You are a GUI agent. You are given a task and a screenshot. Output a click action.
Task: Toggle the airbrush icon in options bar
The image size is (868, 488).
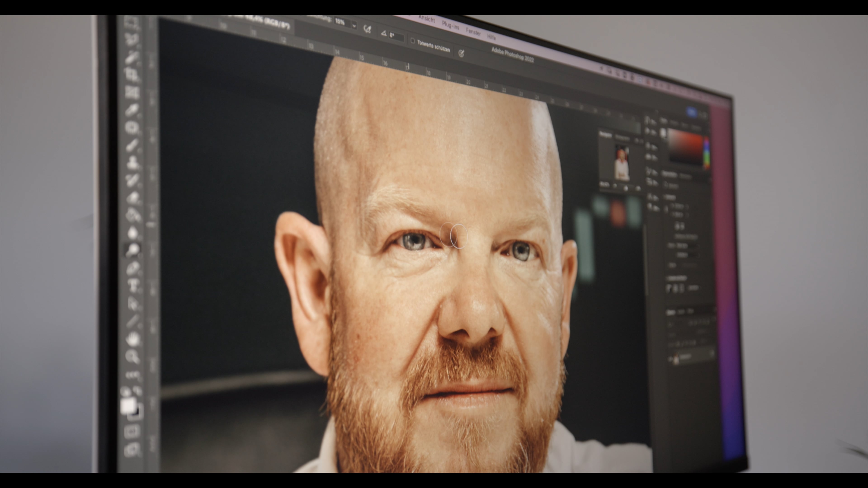point(368,29)
